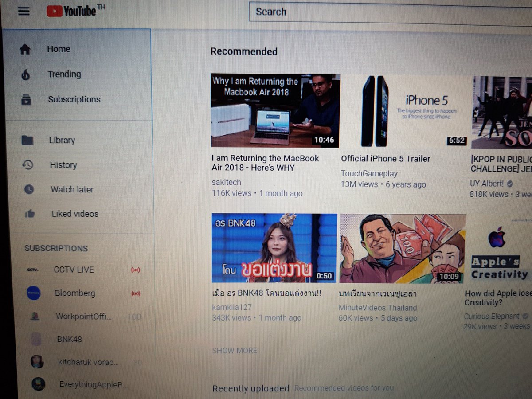Open the hamburger guide menu
Viewport: 532px width, 399px height.
23,11
